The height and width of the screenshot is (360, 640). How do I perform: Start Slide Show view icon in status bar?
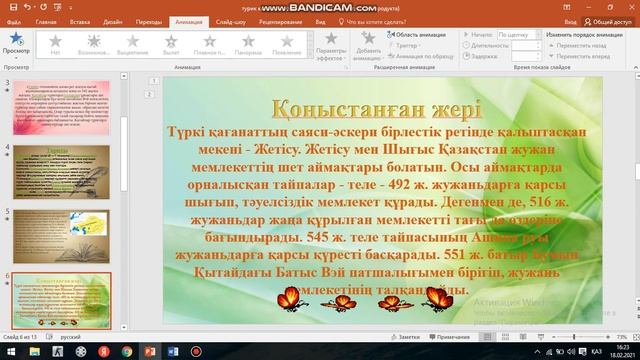pyautogui.click(x=541, y=337)
